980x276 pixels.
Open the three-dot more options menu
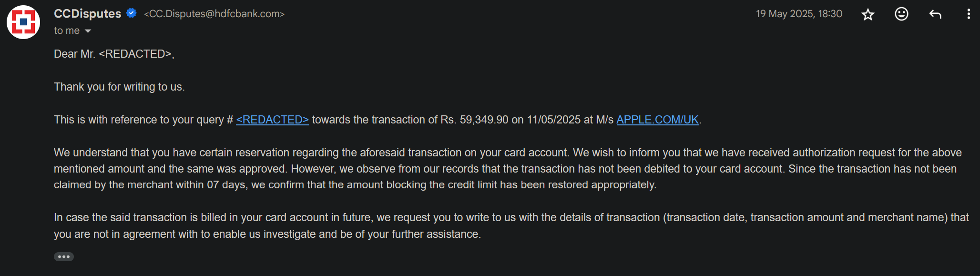tap(969, 14)
